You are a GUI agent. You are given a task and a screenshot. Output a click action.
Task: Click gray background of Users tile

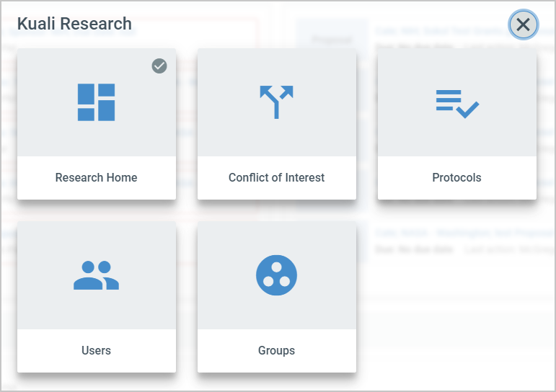point(46,312)
